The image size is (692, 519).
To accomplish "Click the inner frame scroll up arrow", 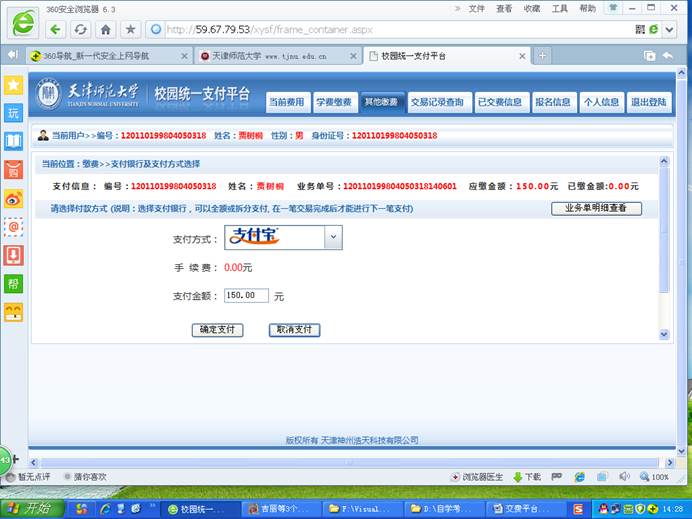I will pos(664,162).
